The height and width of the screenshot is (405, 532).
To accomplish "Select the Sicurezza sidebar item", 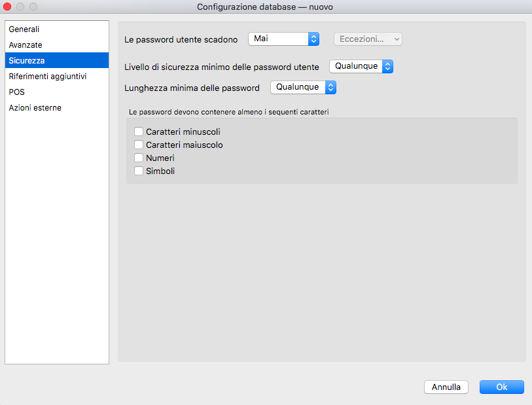I will 27,61.
